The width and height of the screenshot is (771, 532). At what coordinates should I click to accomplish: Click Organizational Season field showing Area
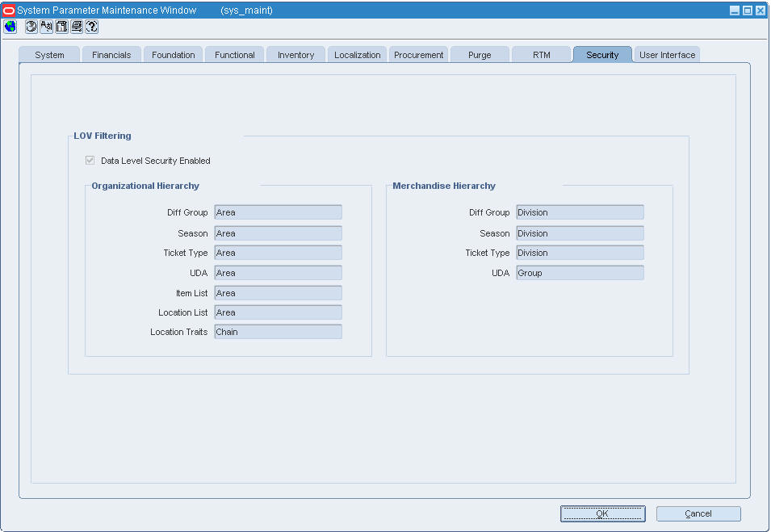click(278, 233)
